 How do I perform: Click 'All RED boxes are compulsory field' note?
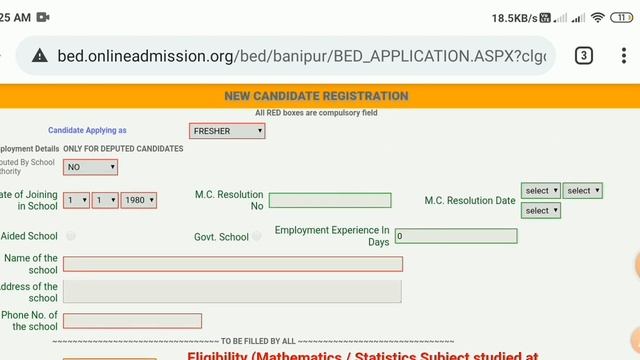[x=316, y=113]
